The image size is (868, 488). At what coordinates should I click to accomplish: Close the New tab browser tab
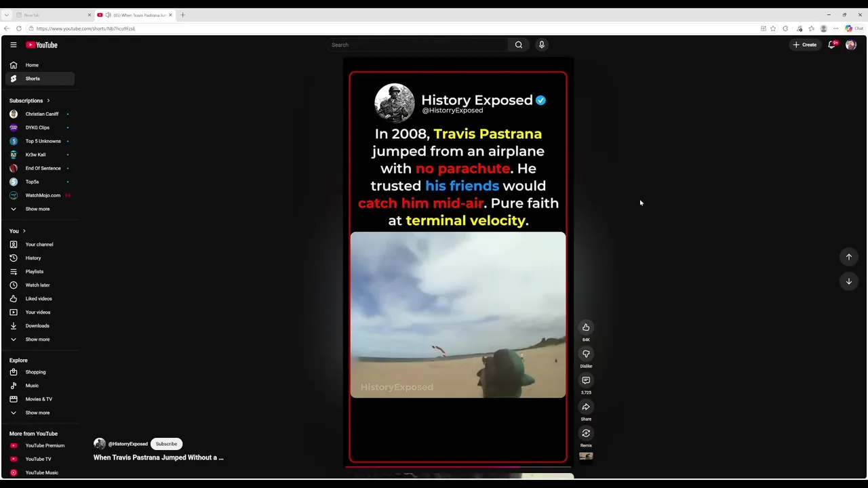(89, 15)
